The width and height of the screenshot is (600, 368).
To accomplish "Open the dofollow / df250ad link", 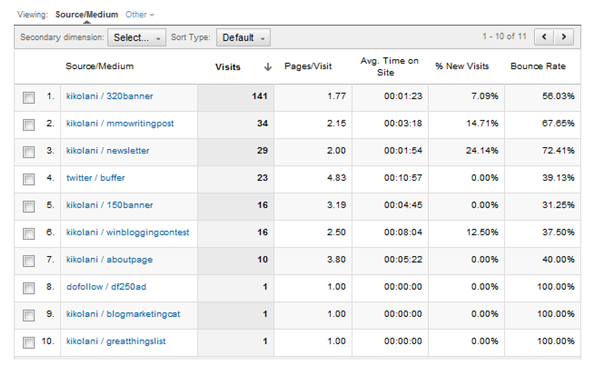I will [x=106, y=287].
